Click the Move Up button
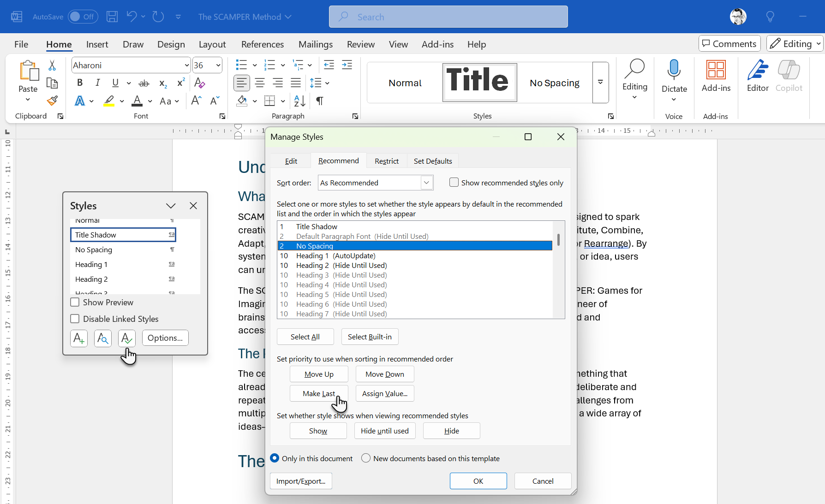The width and height of the screenshot is (825, 504). click(x=319, y=374)
